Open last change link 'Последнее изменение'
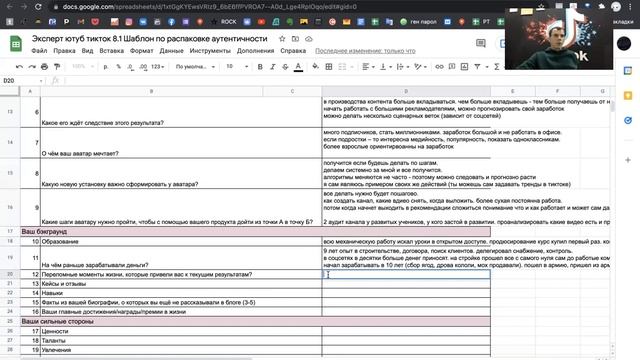The height and width of the screenshot is (360, 640). (365, 51)
